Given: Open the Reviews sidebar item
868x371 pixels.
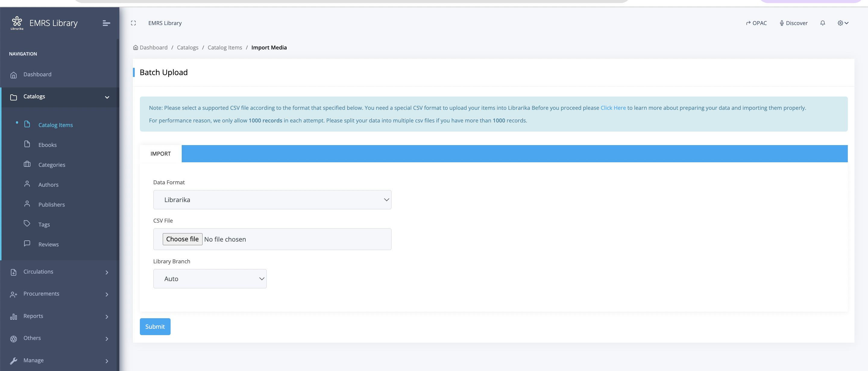Looking at the screenshot, I should click(x=48, y=245).
